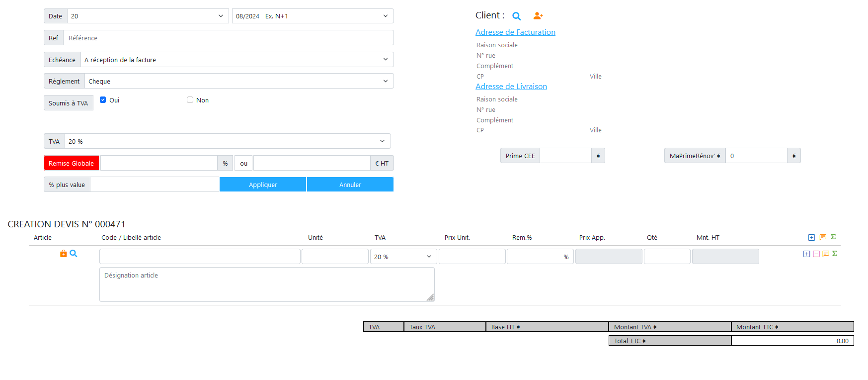Click the Prix Unit. input field
The height and width of the screenshot is (380, 868).
pos(472,257)
